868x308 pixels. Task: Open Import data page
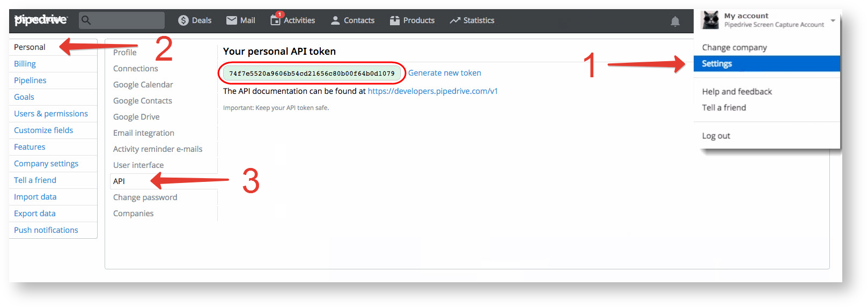[x=53, y=197]
